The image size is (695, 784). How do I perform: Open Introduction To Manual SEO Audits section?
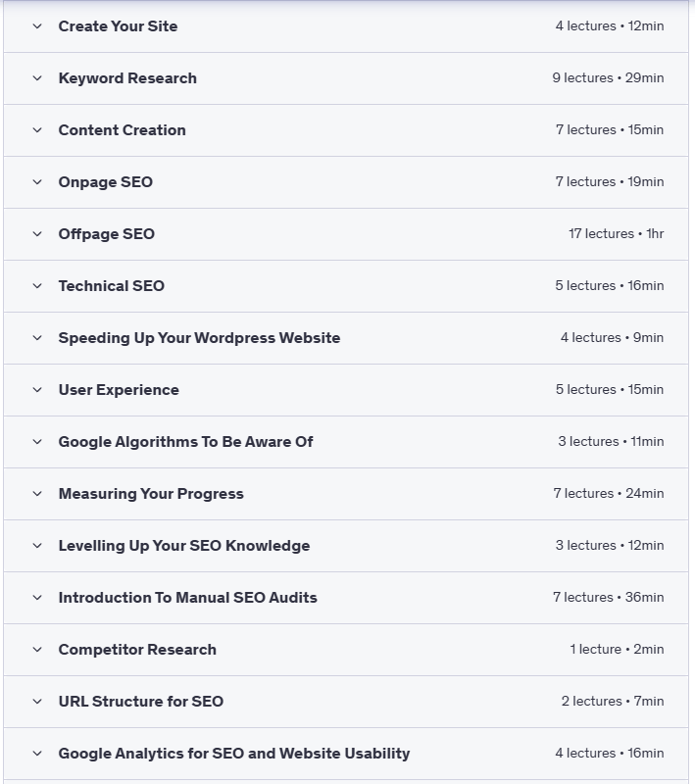click(187, 598)
